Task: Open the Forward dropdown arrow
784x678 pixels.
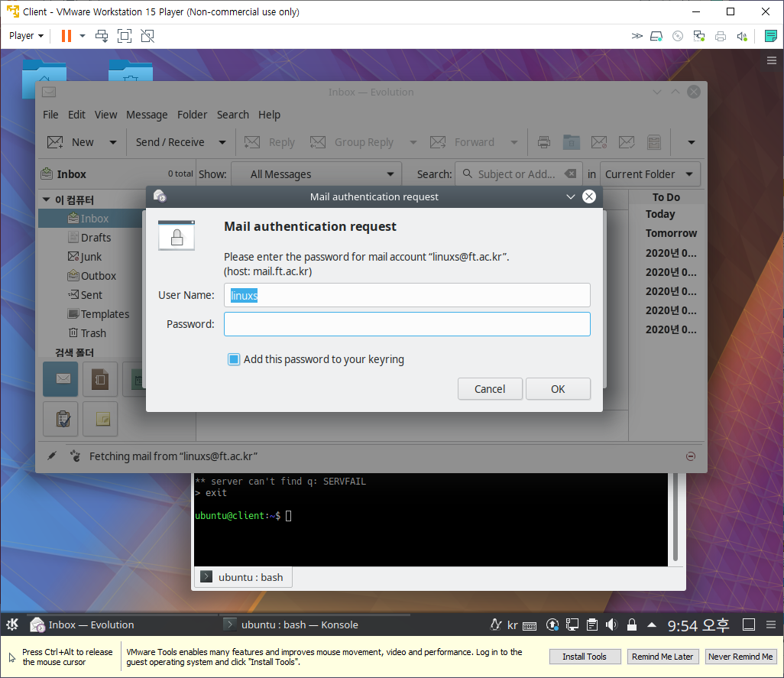Action: click(514, 142)
